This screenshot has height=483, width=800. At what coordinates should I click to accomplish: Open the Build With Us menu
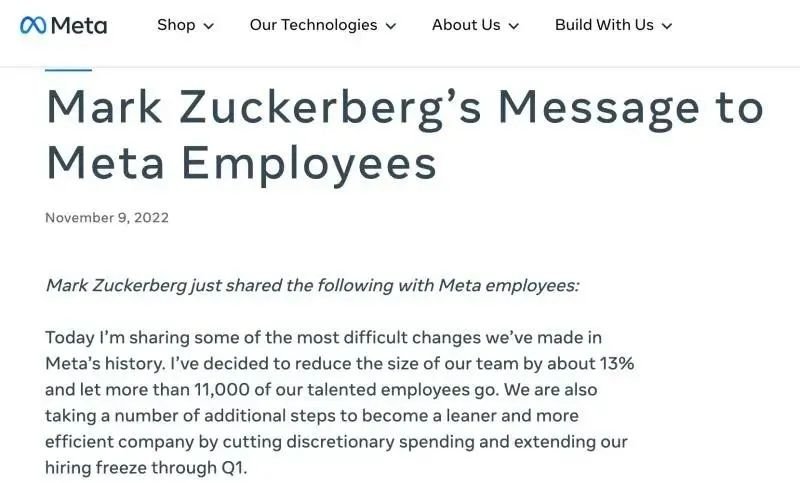pyautogui.click(x=604, y=24)
